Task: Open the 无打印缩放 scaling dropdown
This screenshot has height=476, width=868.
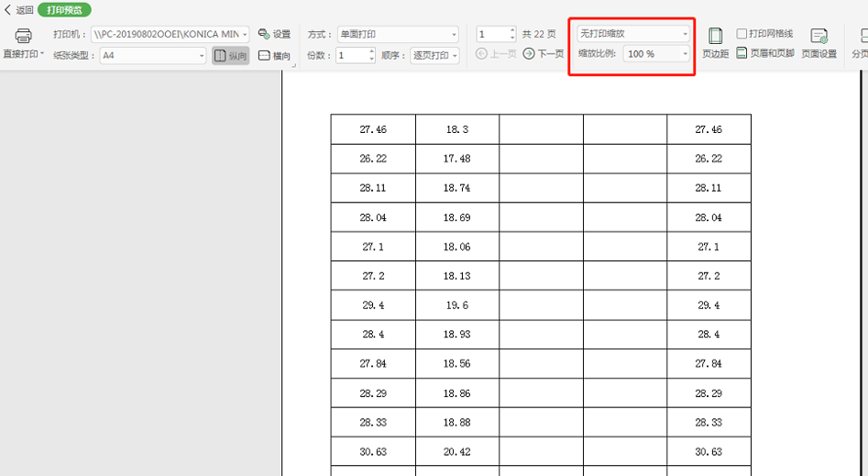Action: pyautogui.click(x=633, y=34)
